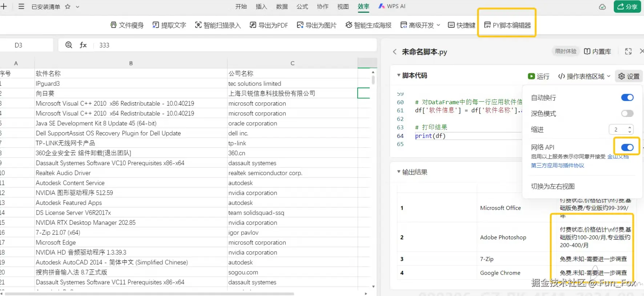The image size is (644, 296).
Task: Star the 已安装清单 document
Action: 68,7
